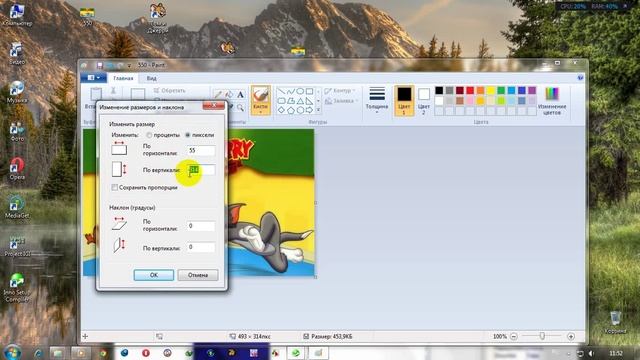Expand the Brushes dropdown arrow
Screen dimensions: 640x360
click(260, 112)
